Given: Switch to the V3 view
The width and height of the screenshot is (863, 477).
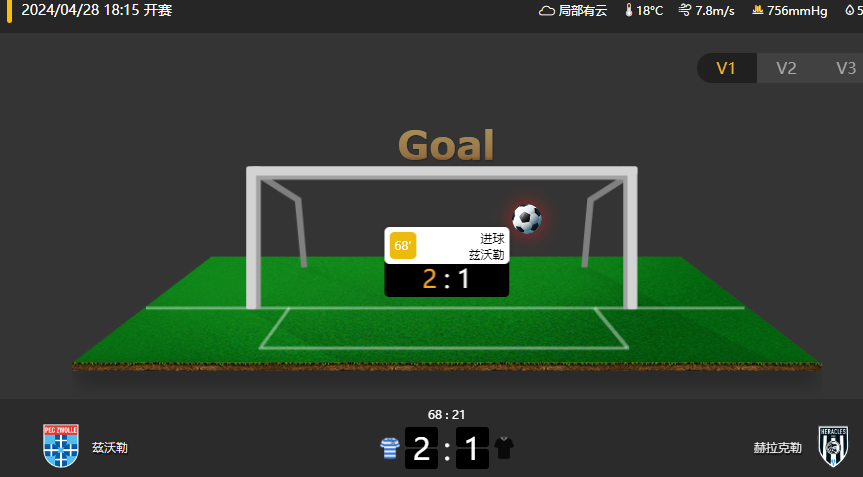Looking at the screenshot, I should pos(845,68).
